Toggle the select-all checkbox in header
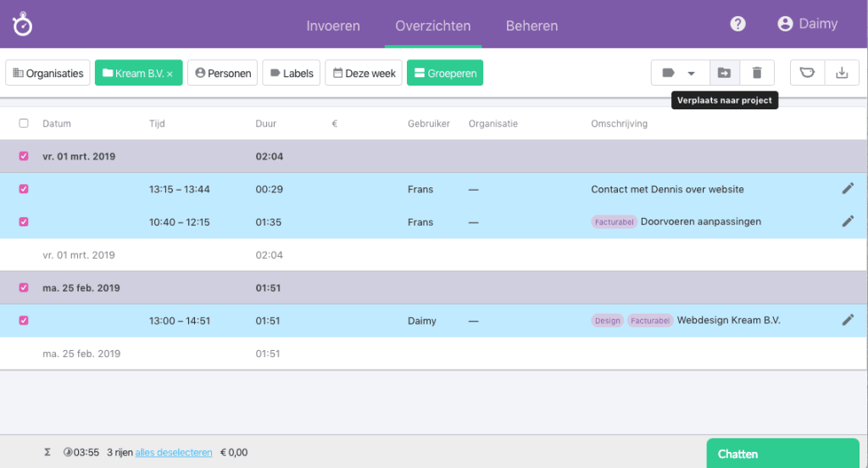The height and width of the screenshot is (468, 868). click(24, 124)
